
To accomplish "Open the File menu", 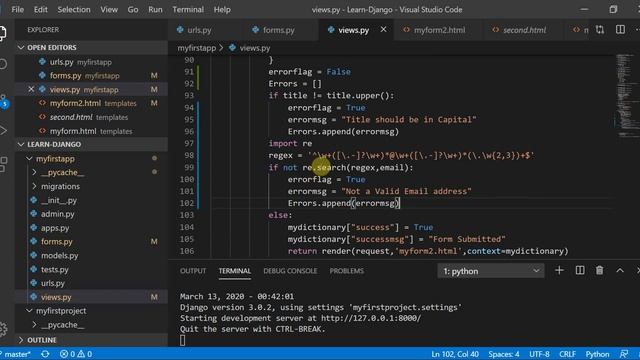I will pos(18,9).
